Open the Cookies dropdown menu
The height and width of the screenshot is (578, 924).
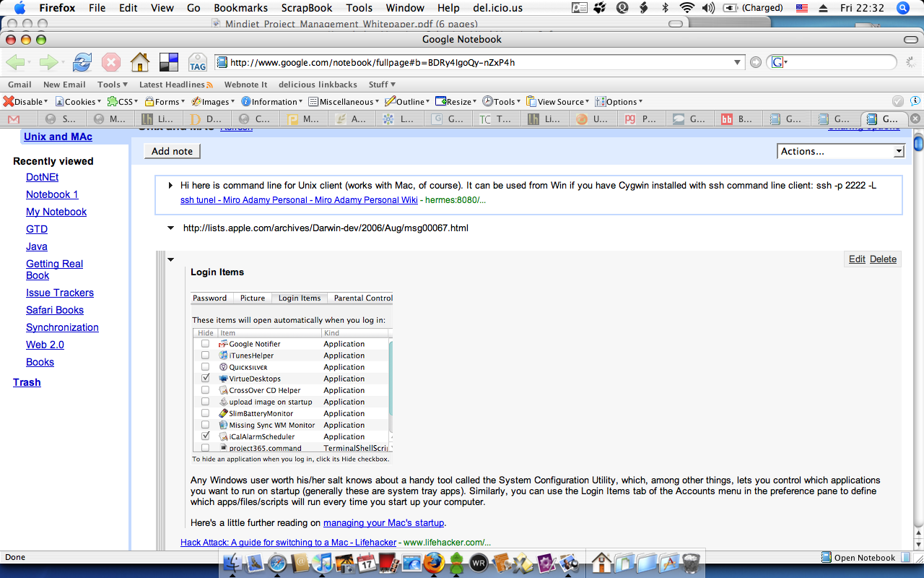click(79, 102)
